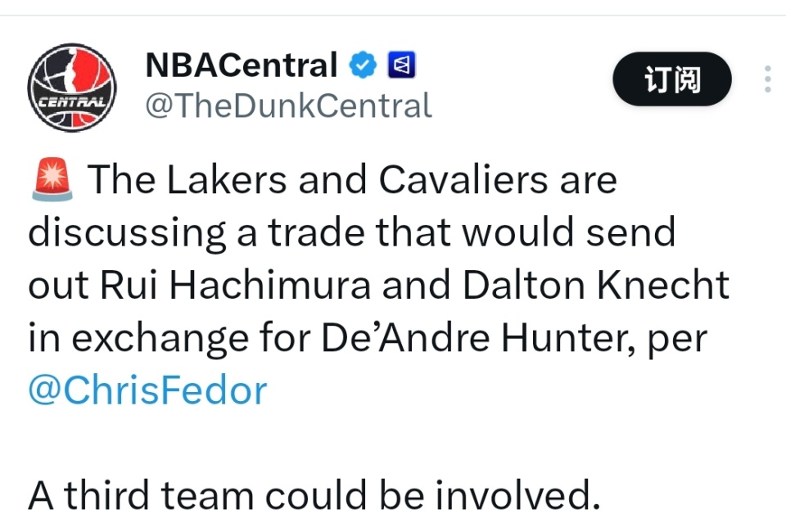
Task: Click the "A third team could be involved." line
Action: tap(309, 494)
